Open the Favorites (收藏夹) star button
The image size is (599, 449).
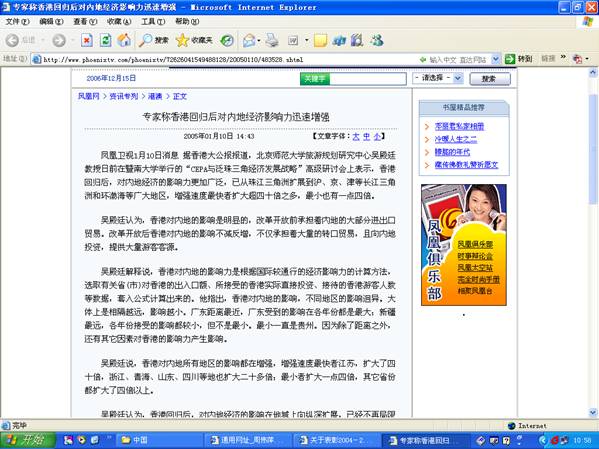click(194, 40)
